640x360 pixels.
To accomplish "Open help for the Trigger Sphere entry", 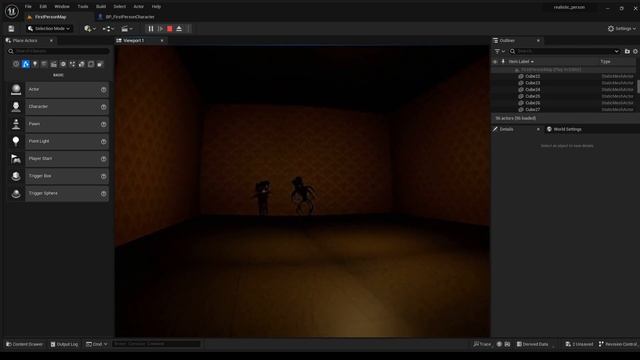I will [x=104, y=193].
